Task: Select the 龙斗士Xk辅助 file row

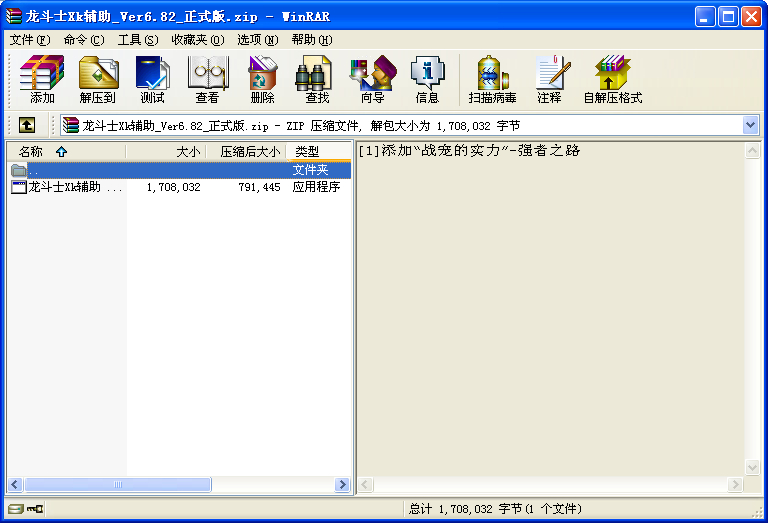Action: tap(179, 187)
